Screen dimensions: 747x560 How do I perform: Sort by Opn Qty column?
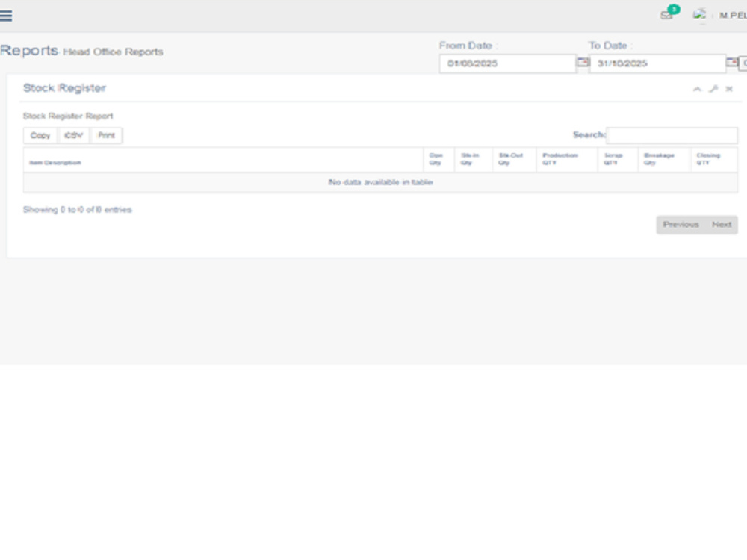[x=438, y=160]
